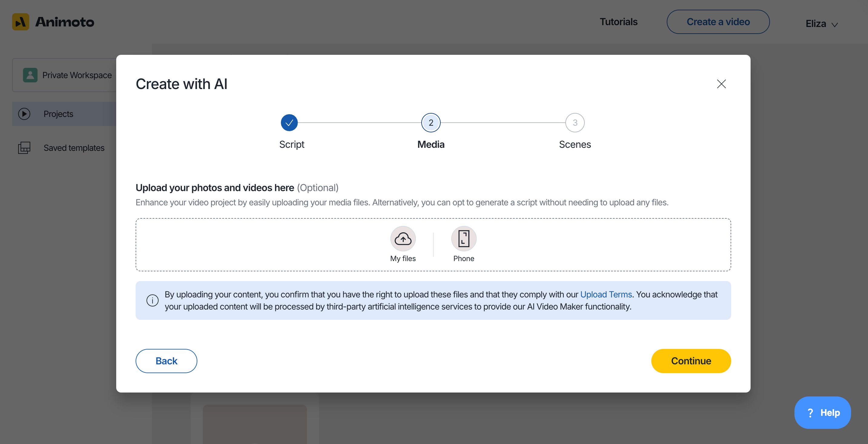Open the Upload Terms link
The height and width of the screenshot is (444, 868).
coord(606,294)
